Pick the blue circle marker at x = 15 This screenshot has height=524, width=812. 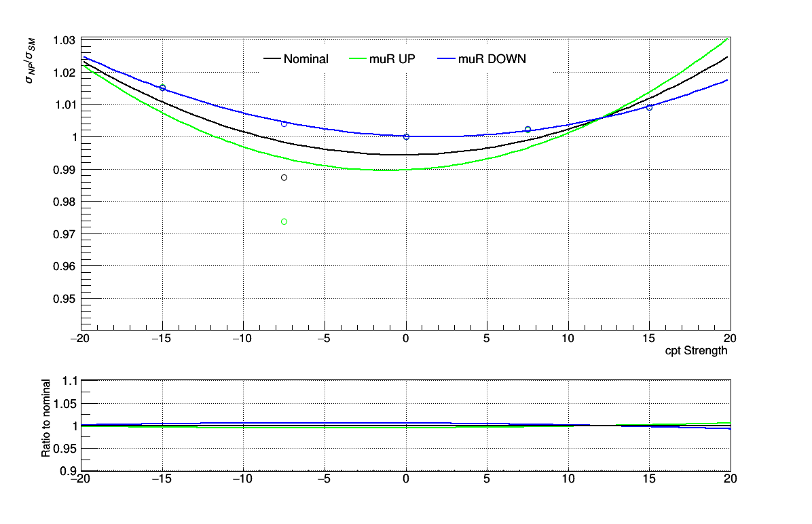(x=649, y=108)
